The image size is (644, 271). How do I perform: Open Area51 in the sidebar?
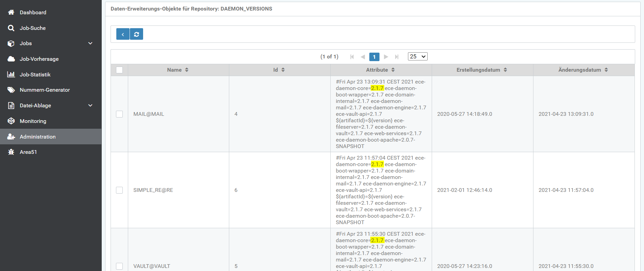tap(28, 152)
